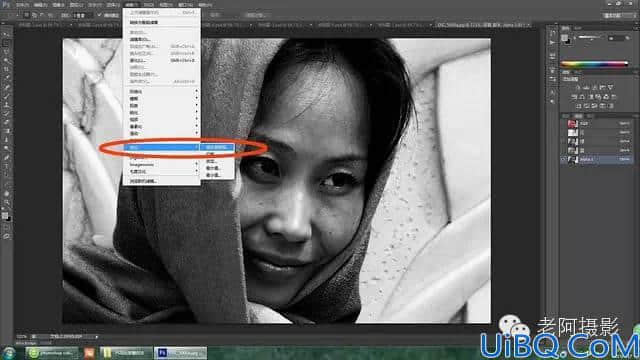
Task: Select the Spot Healing Brush tool
Action: point(6,87)
